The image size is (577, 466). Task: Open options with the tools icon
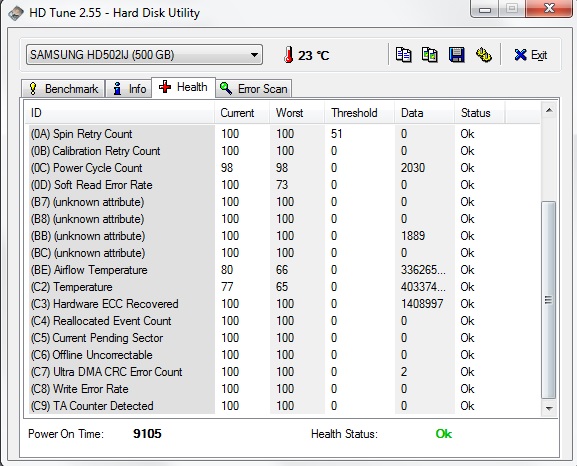pos(484,55)
